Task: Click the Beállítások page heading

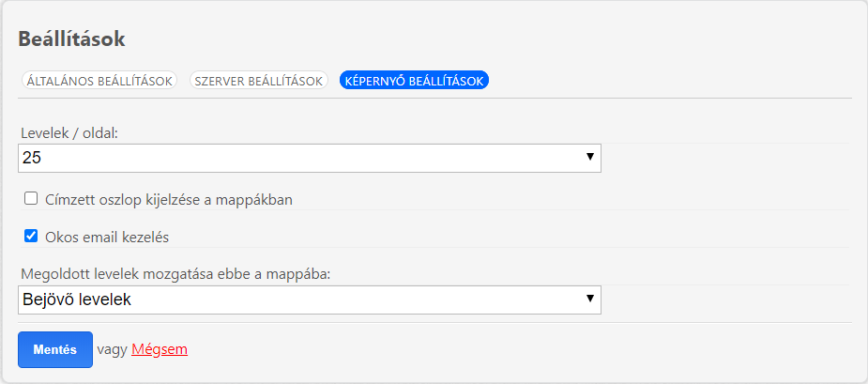Action: tap(72, 39)
